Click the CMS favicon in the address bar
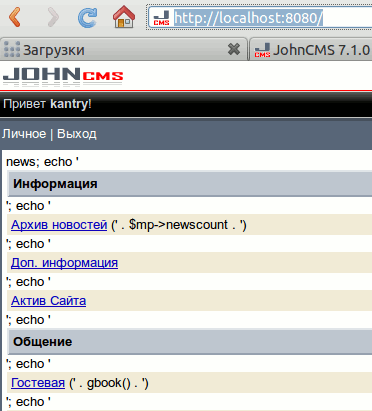 point(161,18)
